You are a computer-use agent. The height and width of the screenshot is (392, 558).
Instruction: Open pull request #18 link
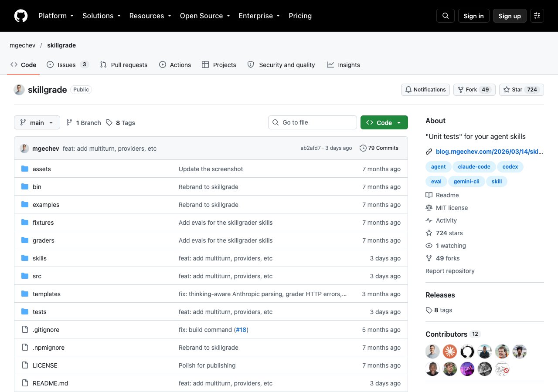(x=241, y=330)
